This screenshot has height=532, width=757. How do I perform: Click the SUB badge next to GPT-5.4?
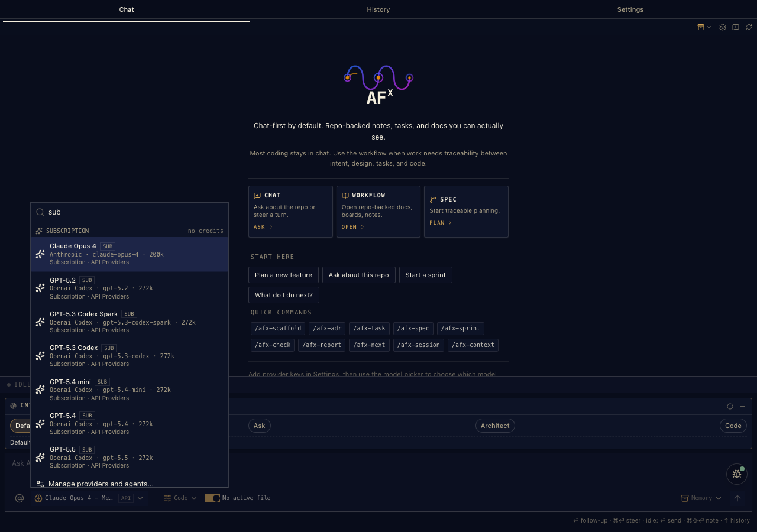(87, 416)
